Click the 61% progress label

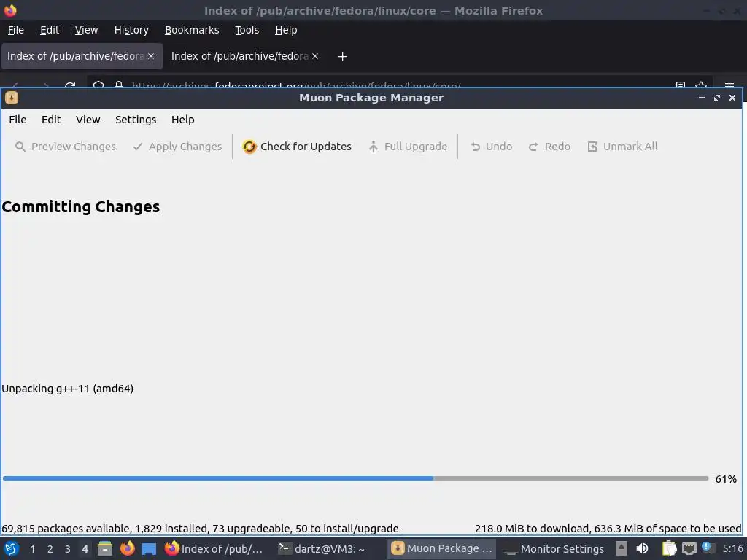click(x=726, y=479)
